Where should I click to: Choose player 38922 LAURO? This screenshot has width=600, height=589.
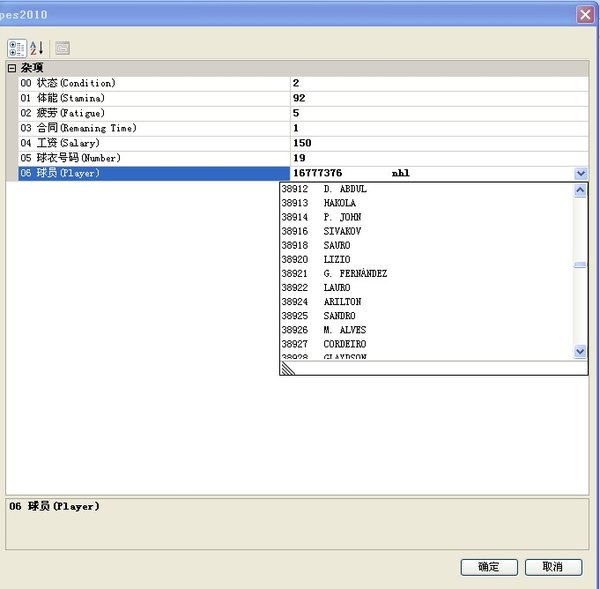427,288
